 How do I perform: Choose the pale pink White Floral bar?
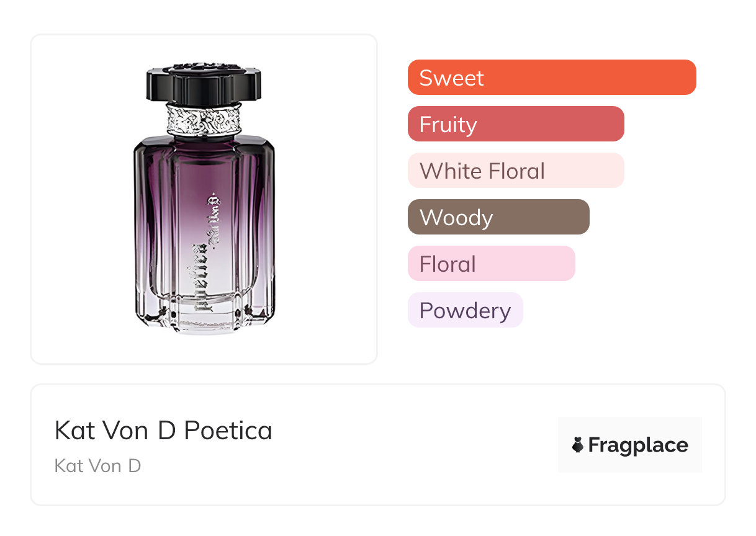coord(516,171)
